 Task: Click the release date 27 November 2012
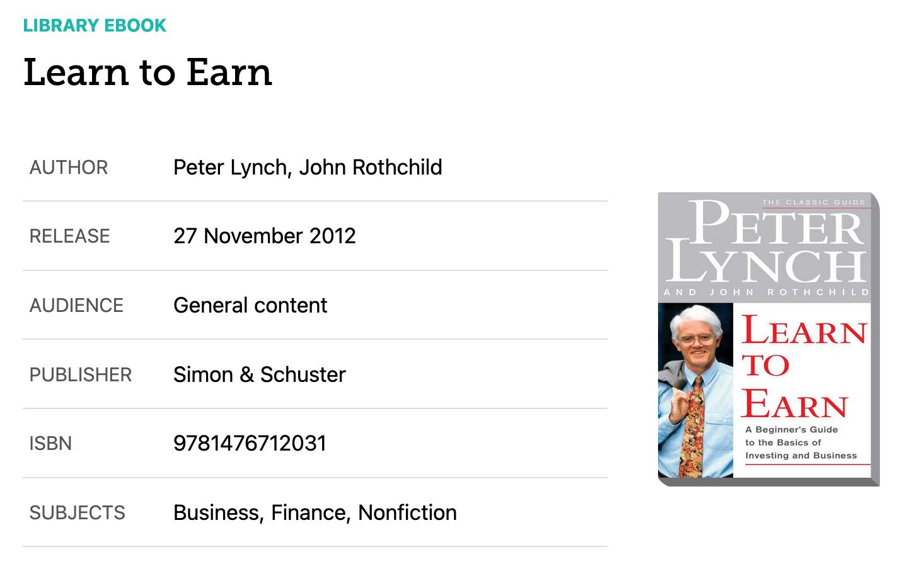[265, 236]
